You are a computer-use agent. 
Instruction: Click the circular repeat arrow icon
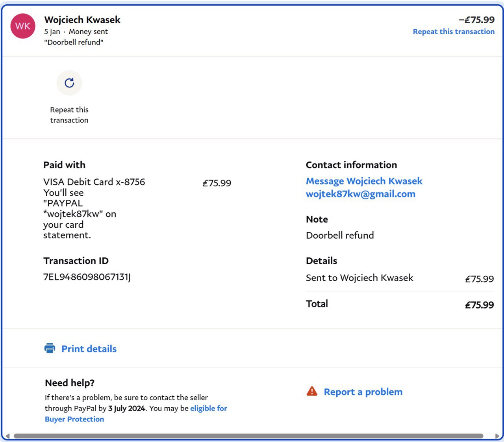click(69, 83)
